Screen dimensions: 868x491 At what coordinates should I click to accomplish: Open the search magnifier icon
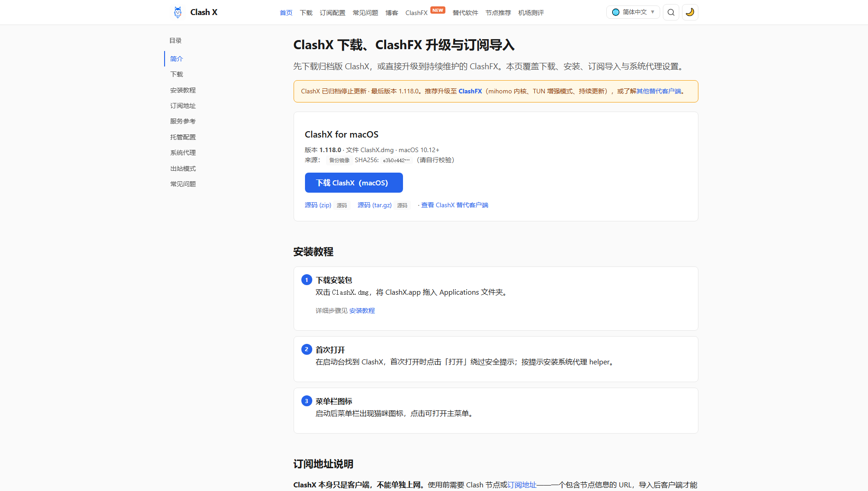pos(671,12)
